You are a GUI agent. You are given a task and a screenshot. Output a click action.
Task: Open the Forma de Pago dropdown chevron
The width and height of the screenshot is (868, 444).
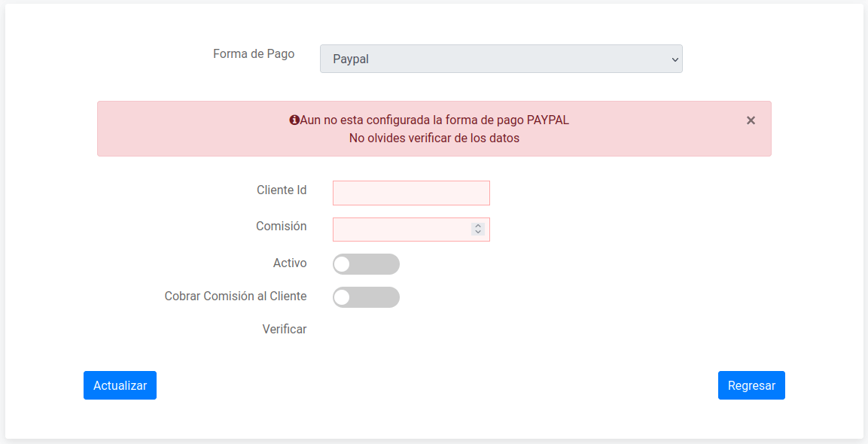(x=675, y=59)
